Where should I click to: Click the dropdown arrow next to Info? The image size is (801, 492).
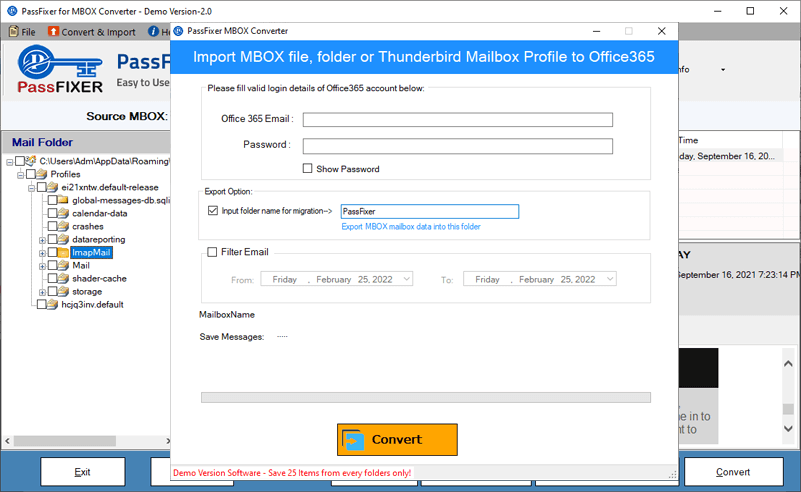pyautogui.click(x=723, y=69)
